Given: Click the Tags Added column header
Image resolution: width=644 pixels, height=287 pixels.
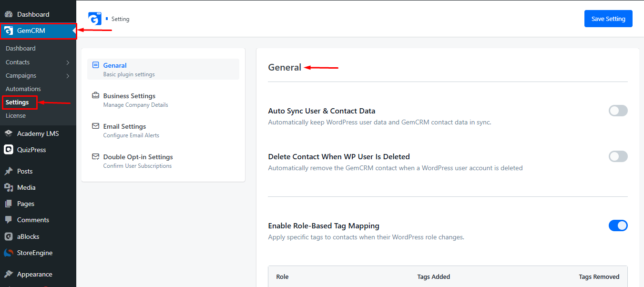Looking at the screenshot, I should click(433, 277).
